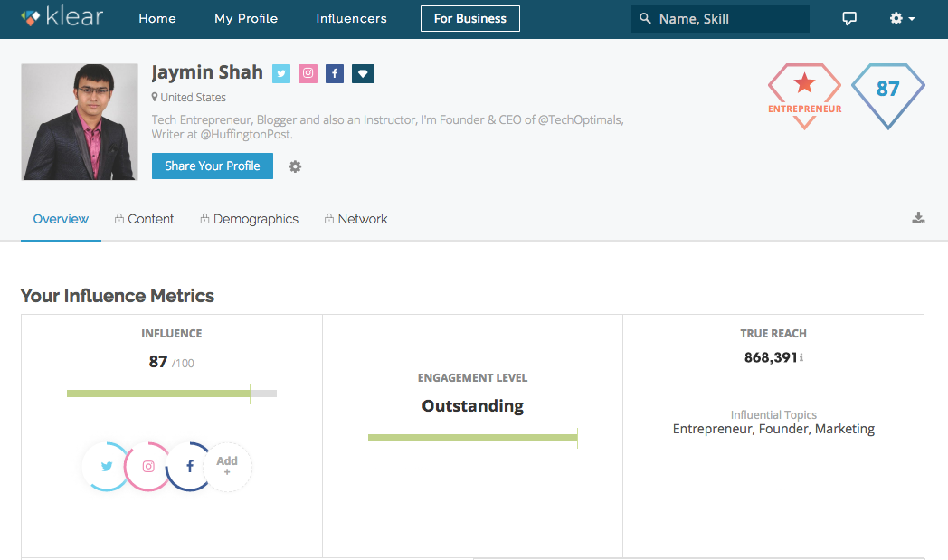Screen dimensions: 948x560
Task: Click the profile settings gear below bio
Action: point(295,166)
